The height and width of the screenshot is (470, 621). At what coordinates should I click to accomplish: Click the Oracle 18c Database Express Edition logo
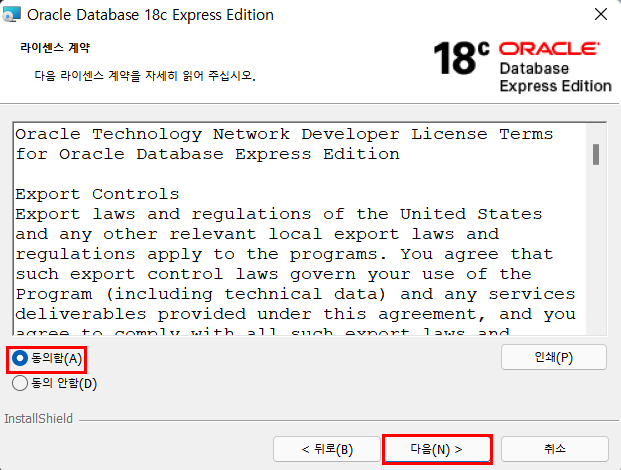coord(522,67)
